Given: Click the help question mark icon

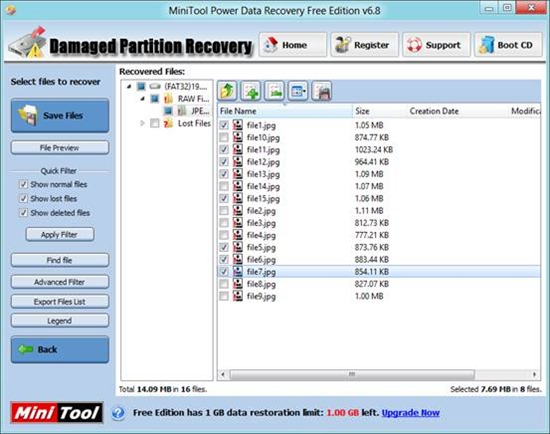Looking at the screenshot, I should 118,413.
